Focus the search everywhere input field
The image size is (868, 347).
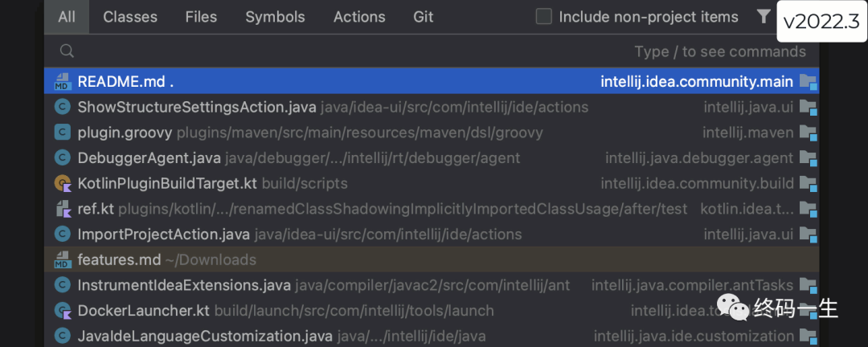[x=432, y=51]
